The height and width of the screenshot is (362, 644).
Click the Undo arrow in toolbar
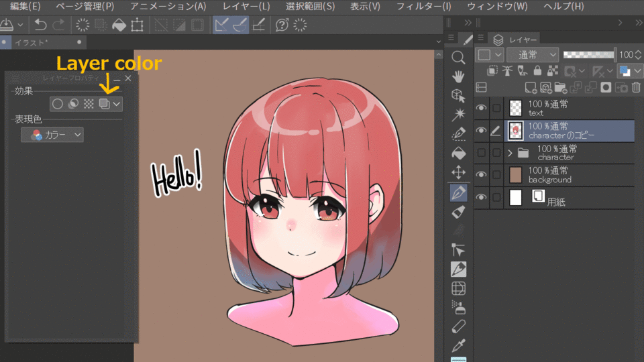[41, 25]
